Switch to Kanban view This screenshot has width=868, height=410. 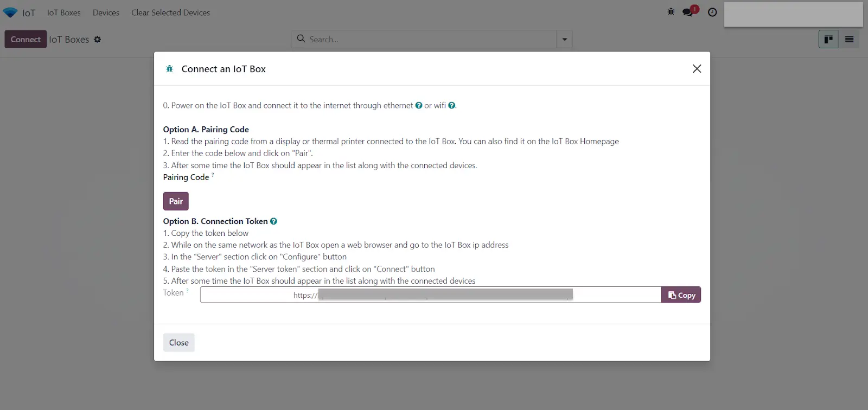[828, 39]
